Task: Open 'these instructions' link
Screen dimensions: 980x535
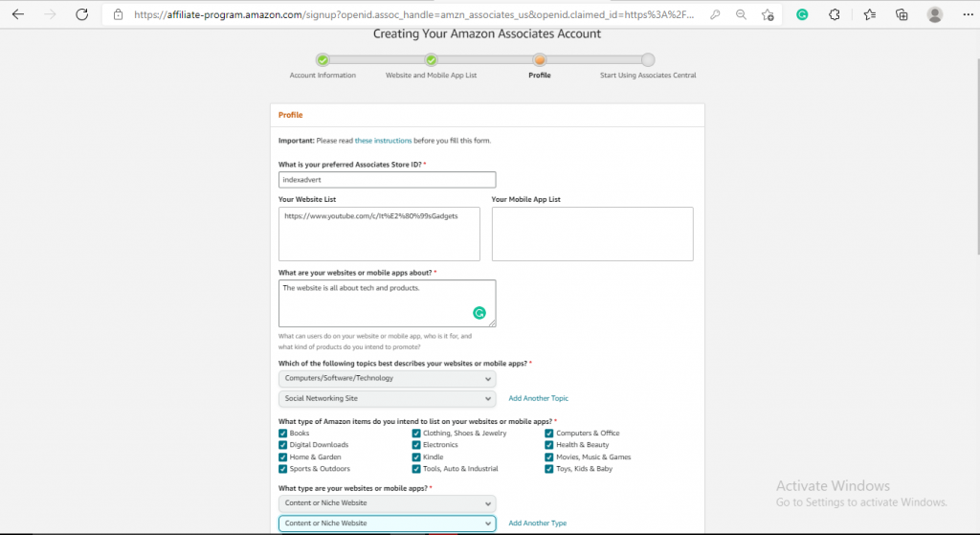Action: [383, 141]
